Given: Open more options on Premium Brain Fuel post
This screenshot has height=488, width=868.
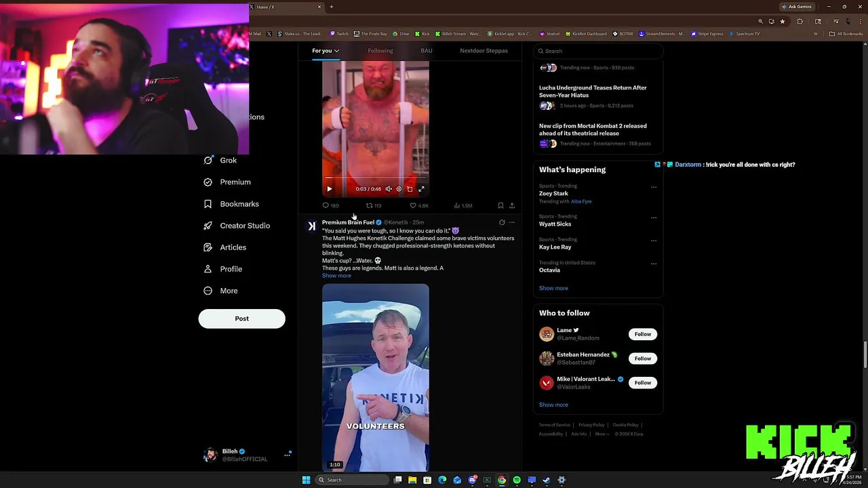Looking at the screenshot, I should [512, 222].
